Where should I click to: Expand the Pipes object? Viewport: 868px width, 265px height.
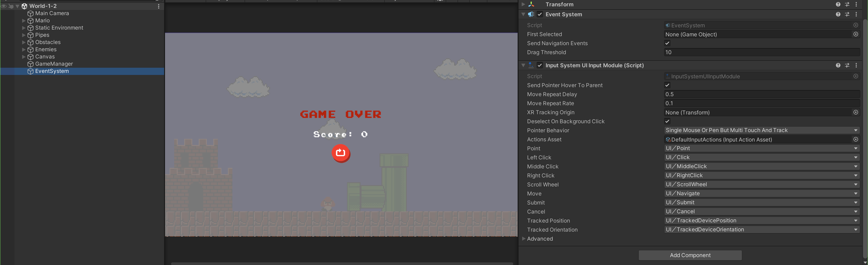pyautogui.click(x=24, y=35)
